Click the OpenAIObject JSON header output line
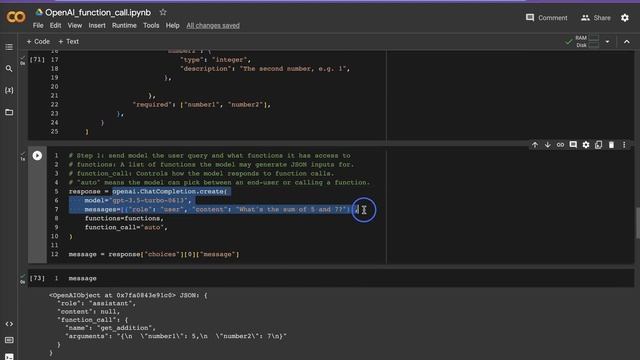 (x=128, y=295)
